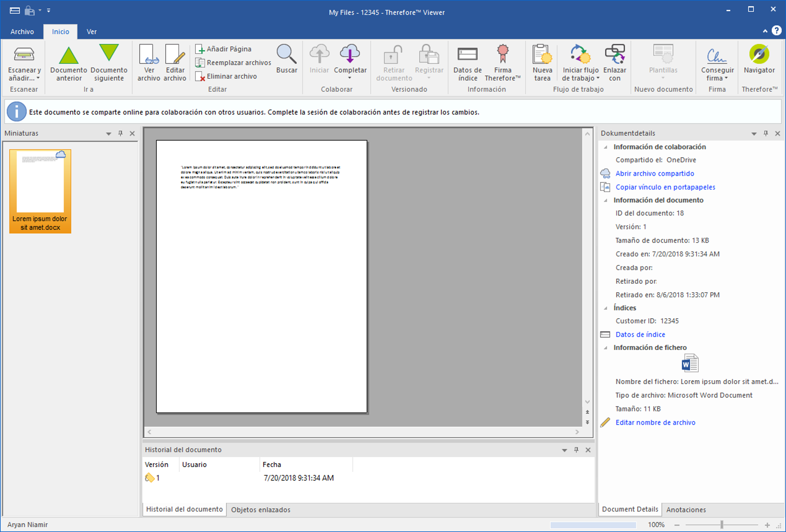Click the quick access save-and-lock icon
The image size is (786, 532).
30,10
